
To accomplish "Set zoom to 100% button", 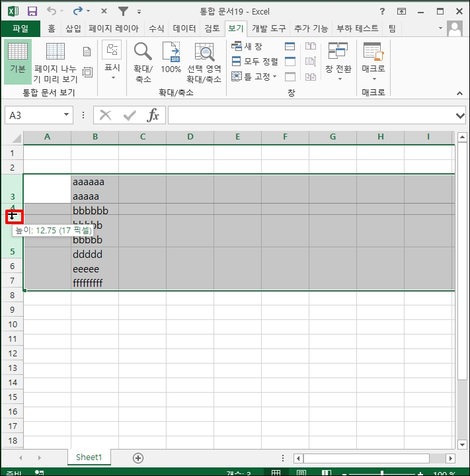I will click(171, 58).
